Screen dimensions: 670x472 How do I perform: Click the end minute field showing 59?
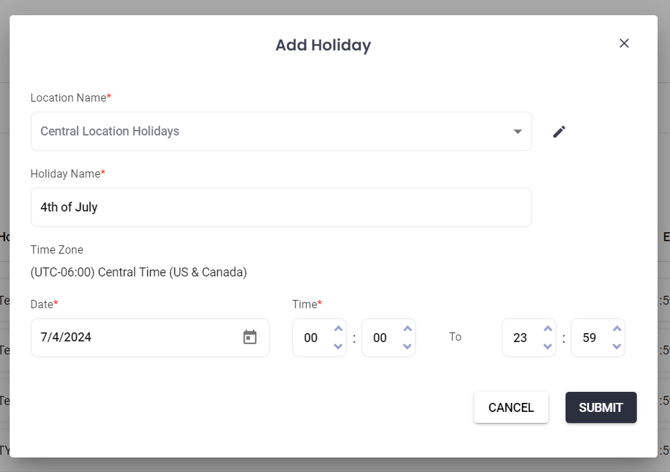pos(589,338)
